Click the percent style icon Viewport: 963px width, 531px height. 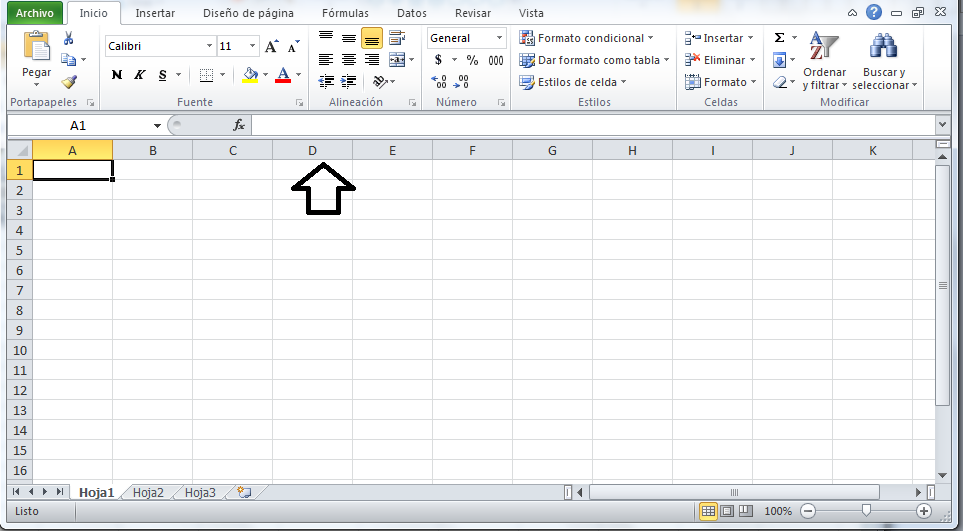472,60
